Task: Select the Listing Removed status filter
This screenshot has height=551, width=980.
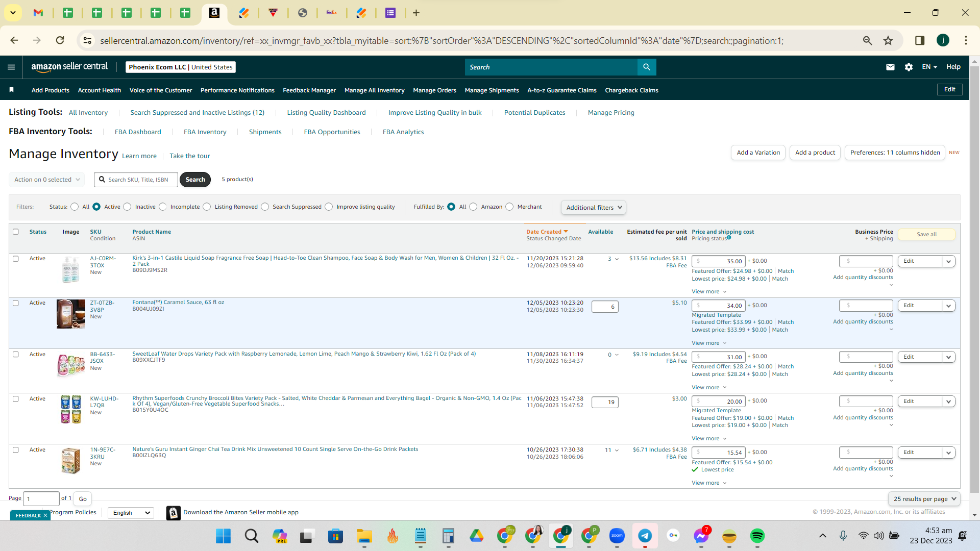Action: click(207, 207)
